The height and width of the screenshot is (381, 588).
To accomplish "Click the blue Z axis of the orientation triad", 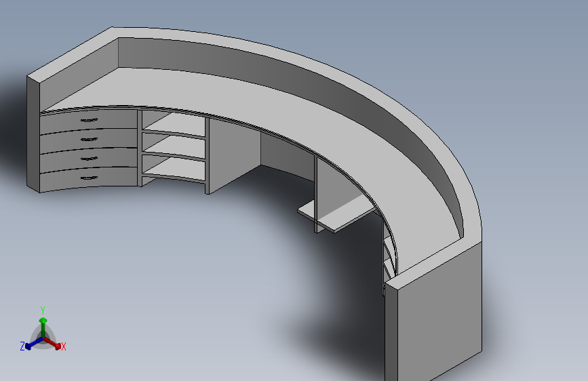I will tap(34, 344).
